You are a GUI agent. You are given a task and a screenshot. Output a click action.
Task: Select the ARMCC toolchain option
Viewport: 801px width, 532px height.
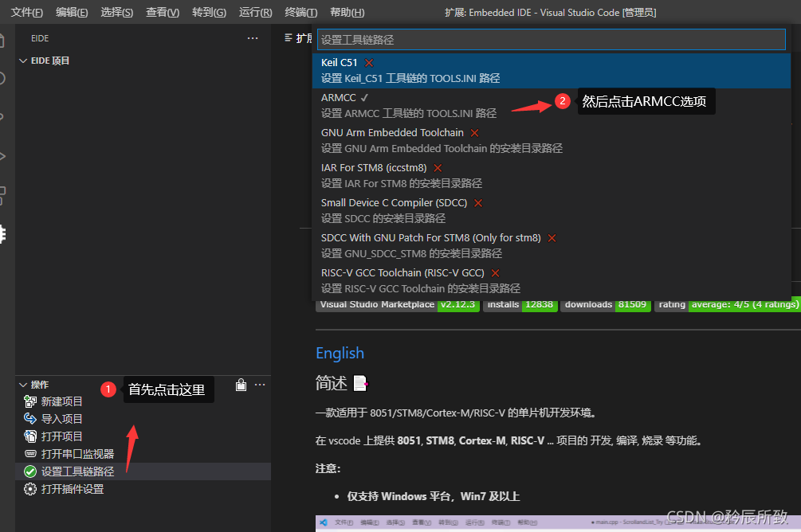pyautogui.click(x=552, y=106)
